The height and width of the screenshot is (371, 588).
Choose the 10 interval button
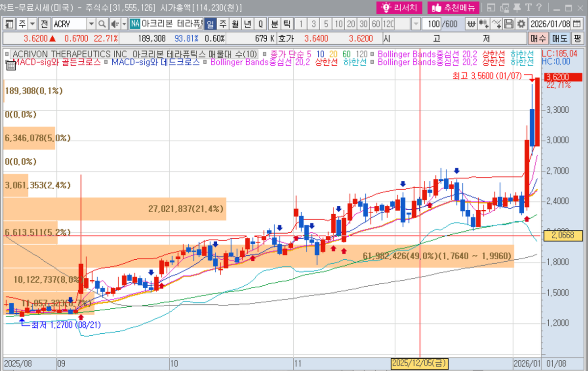338,25
